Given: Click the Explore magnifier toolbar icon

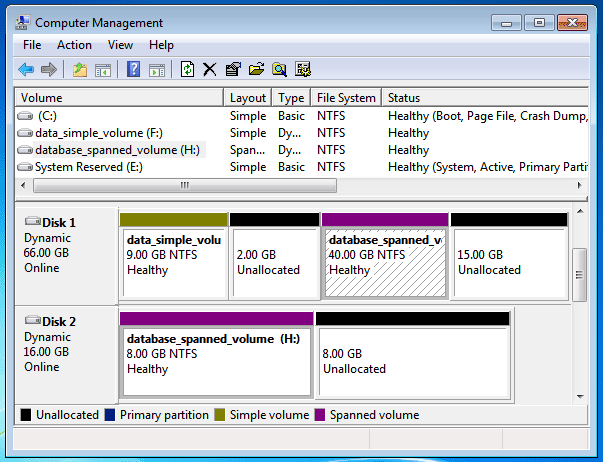Looking at the screenshot, I should click(x=279, y=70).
